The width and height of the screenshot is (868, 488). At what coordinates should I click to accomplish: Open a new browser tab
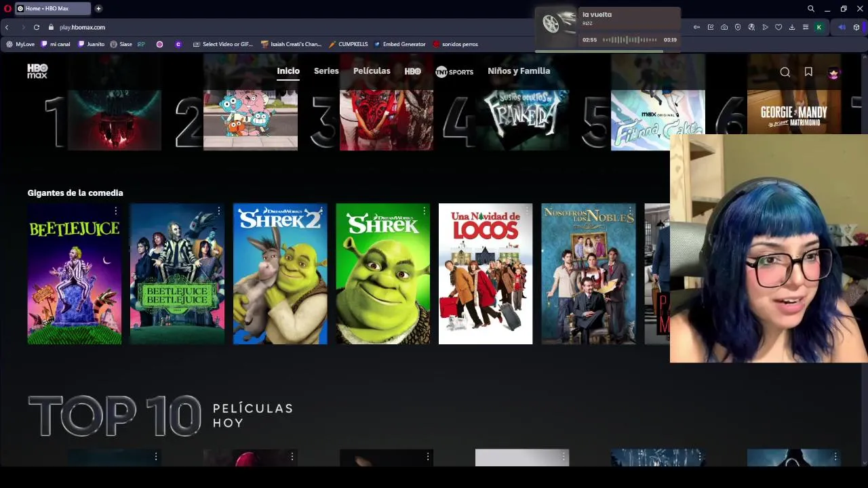click(x=98, y=9)
